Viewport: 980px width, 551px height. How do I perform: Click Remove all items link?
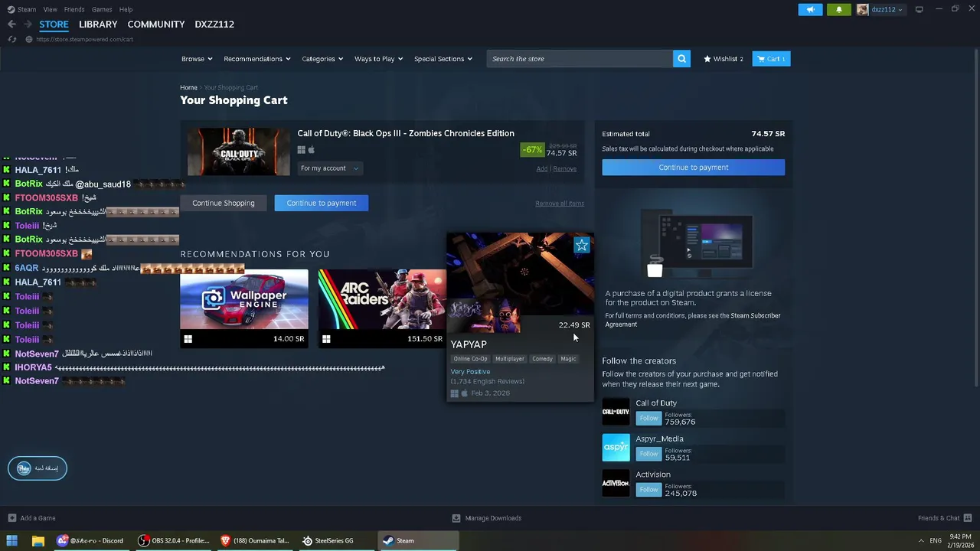pos(560,204)
